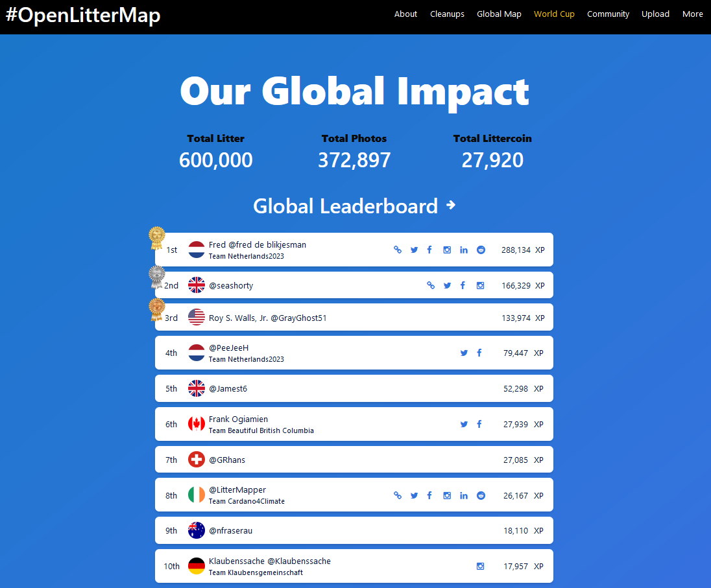Open Fred @fred de blikjesman's Twitter icon
Viewport: 711px width, 588px height.
[x=414, y=250]
